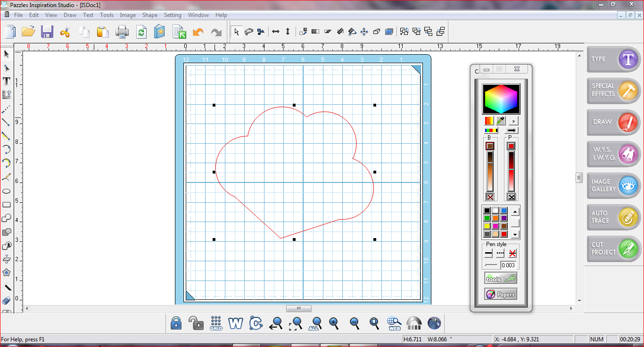Print the document with the printer icon
The width and height of the screenshot is (644, 347).
(x=122, y=32)
